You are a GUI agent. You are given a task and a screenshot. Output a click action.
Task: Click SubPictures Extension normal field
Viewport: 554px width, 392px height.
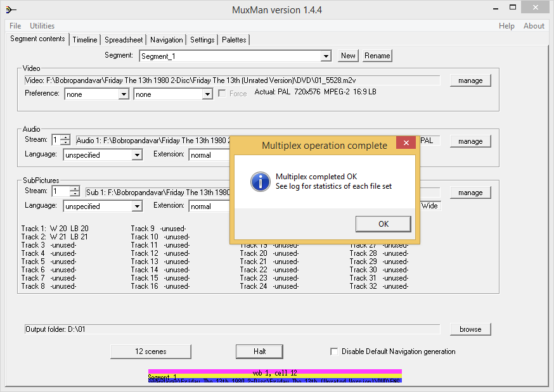pos(209,206)
